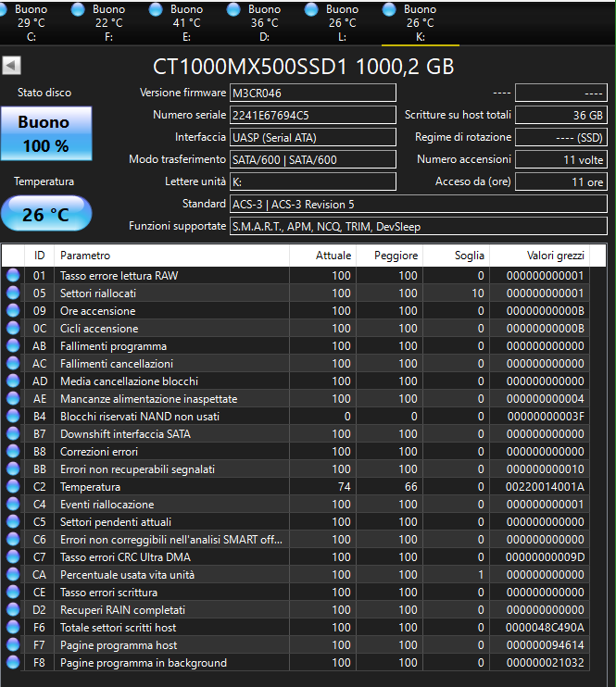This screenshot has height=687, width=616.
Task: Click the Buono 100 % health status button
Action: click(46, 133)
